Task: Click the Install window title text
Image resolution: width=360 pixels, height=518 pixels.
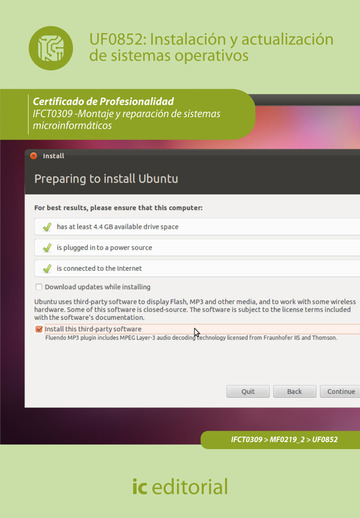Action: 53,156
